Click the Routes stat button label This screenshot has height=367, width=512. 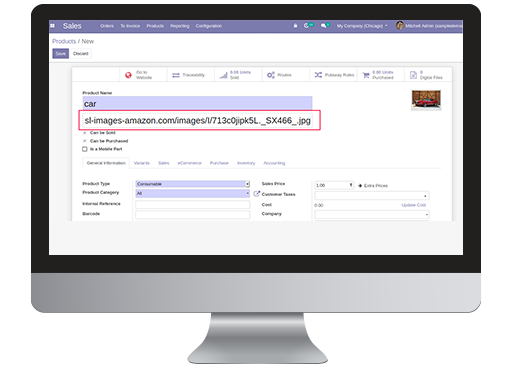284,75
